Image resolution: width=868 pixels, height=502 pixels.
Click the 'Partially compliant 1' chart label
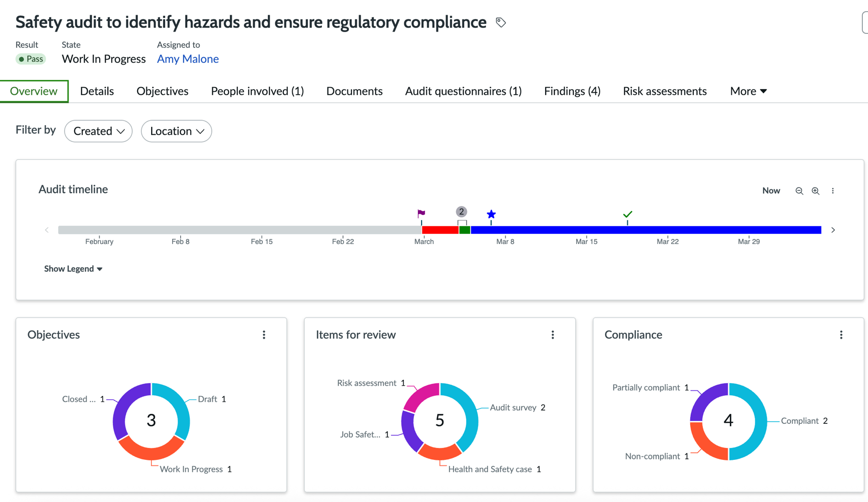651,388
